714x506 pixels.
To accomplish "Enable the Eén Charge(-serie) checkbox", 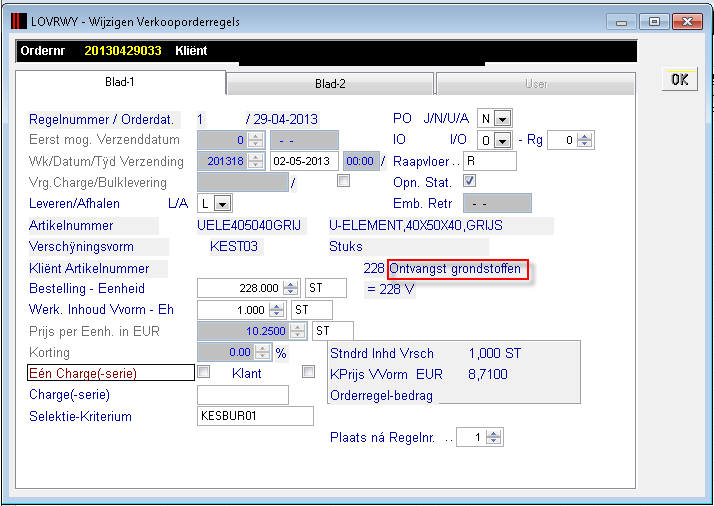I will (x=203, y=372).
